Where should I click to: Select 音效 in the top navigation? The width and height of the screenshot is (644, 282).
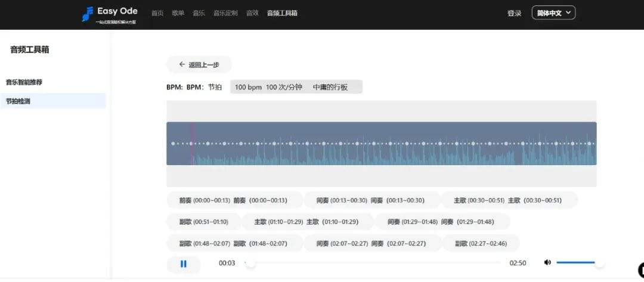[252, 13]
